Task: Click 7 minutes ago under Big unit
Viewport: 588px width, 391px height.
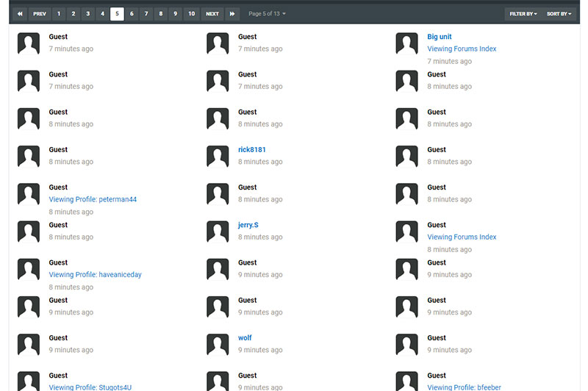Action: (x=449, y=62)
